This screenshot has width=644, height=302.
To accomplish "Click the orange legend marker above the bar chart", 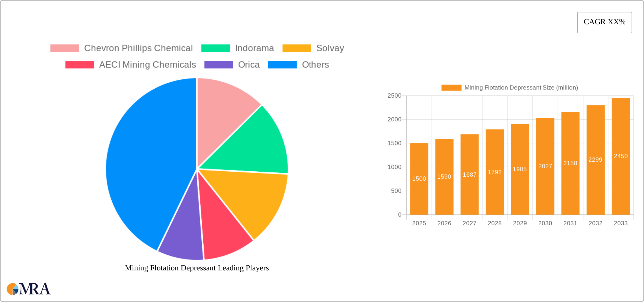I will (x=451, y=88).
